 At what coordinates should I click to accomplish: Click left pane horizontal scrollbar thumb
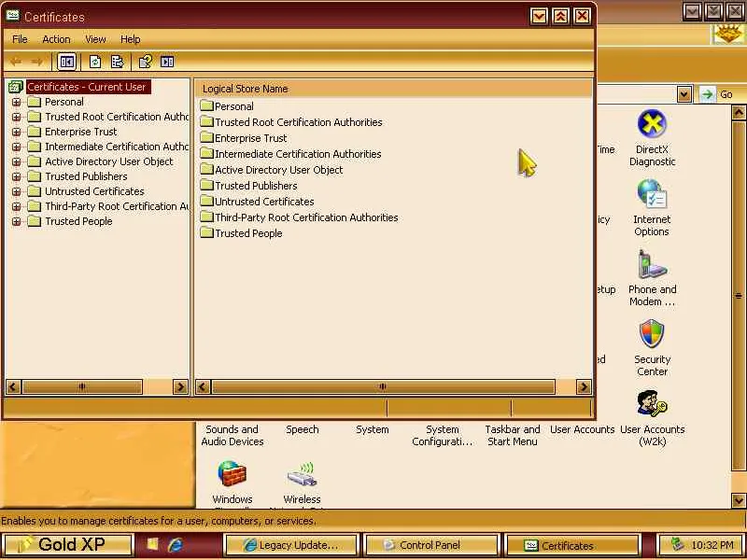coord(82,386)
